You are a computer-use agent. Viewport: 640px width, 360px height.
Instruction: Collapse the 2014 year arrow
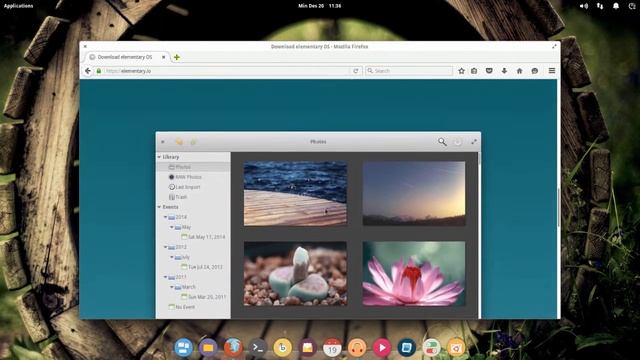[x=165, y=217]
